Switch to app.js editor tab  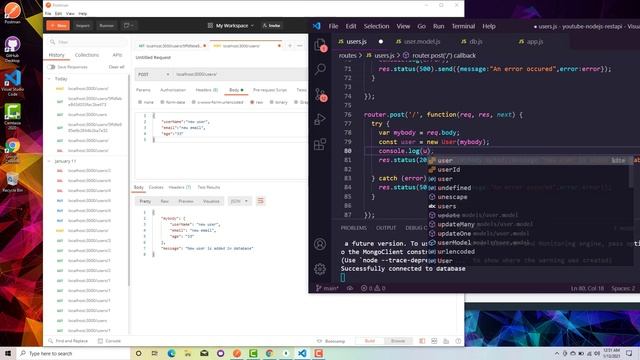(531, 42)
